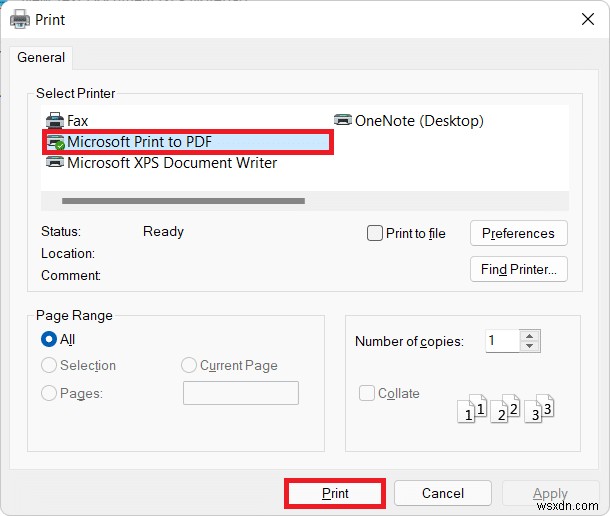610x516 pixels.
Task: Click the Print button
Action: pos(335,493)
